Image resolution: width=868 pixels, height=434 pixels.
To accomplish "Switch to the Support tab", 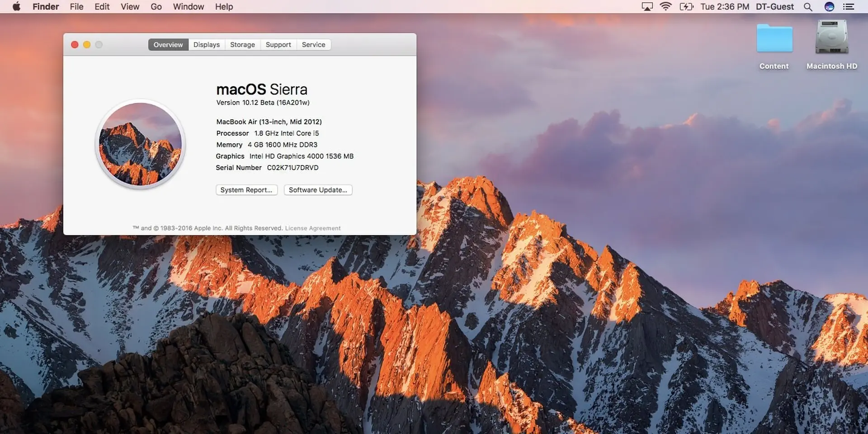I will [278, 45].
